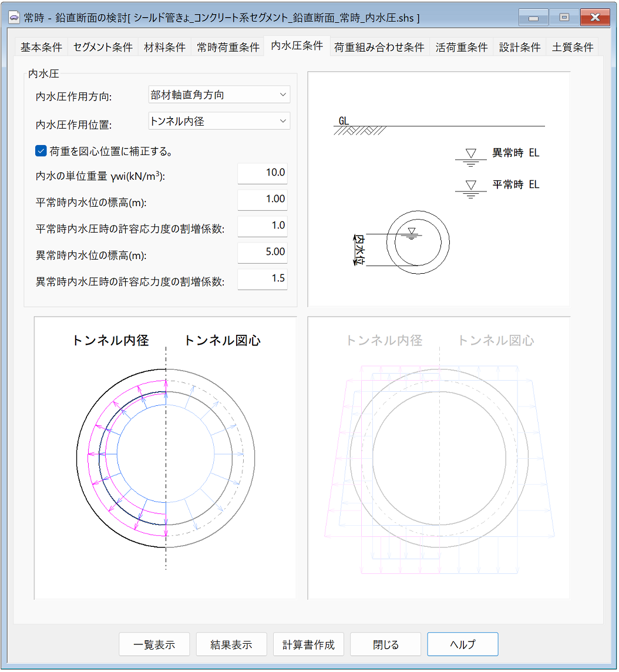
Task: Toggle the 荷重を図心位置に補正する checkbox
Action: [x=40, y=150]
